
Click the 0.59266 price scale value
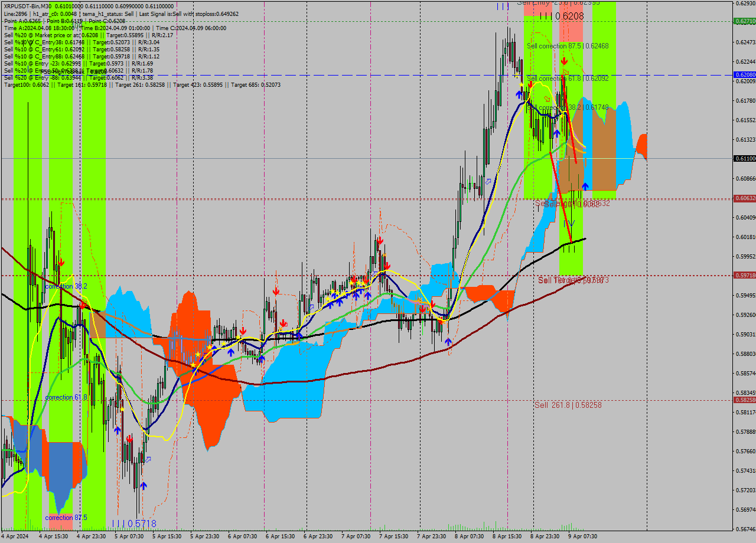[x=746, y=315]
